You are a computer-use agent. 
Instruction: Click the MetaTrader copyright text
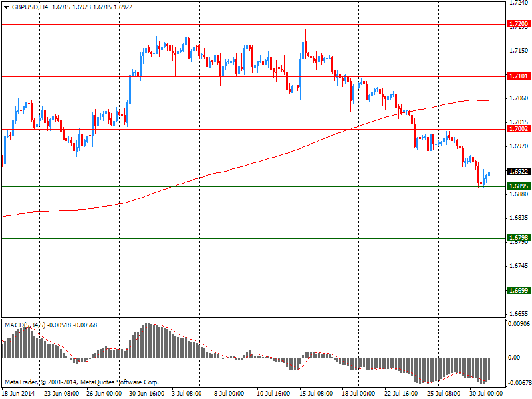pos(82,382)
